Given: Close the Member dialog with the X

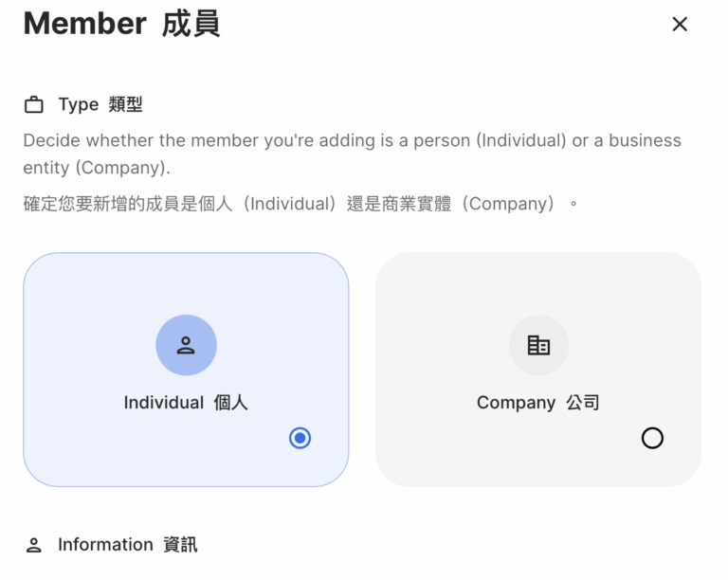Looking at the screenshot, I should click(x=680, y=25).
